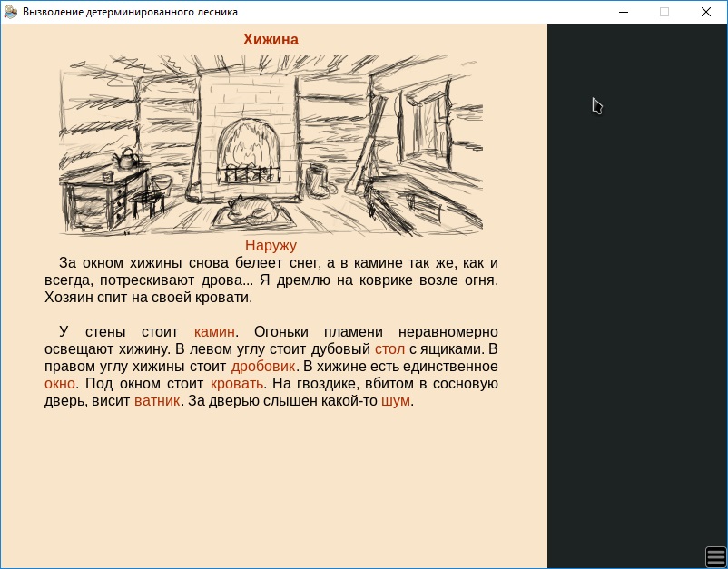Click the window title text in title bar

point(130,12)
